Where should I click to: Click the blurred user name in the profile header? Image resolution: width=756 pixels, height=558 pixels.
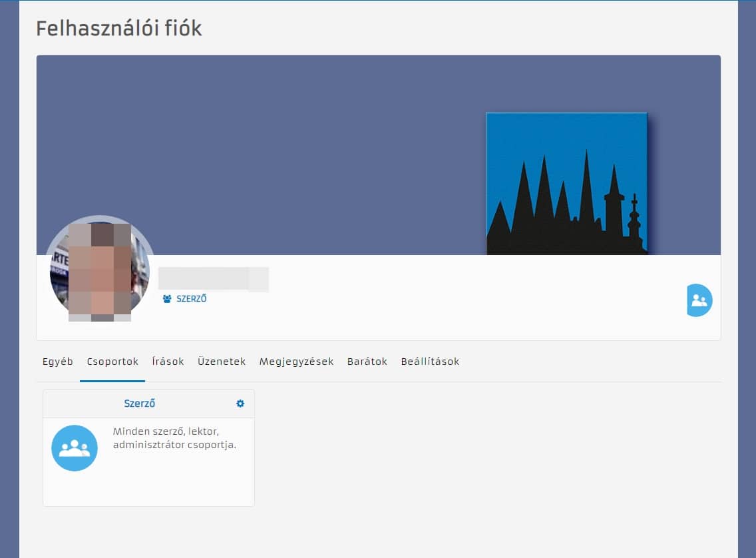[213, 279]
